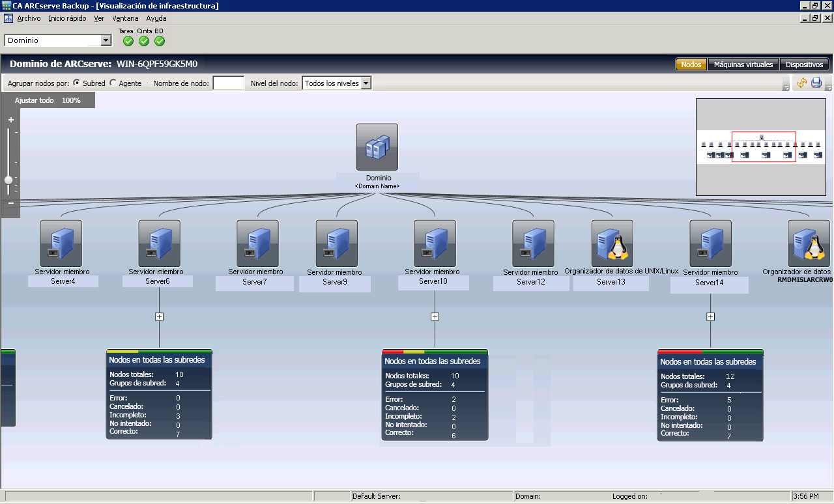The height and width of the screenshot is (504, 834).
Task: Select the Server12 member server icon
Action: coord(533,243)
